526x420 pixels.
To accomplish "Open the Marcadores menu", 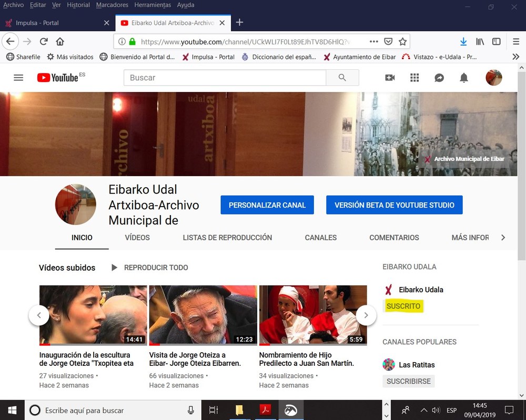I will click(x=112, y=5).
